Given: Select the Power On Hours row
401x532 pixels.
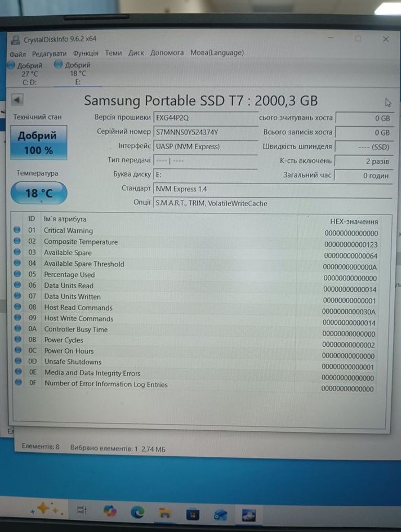Looking at the screenshot, I should tap(196, 352).
